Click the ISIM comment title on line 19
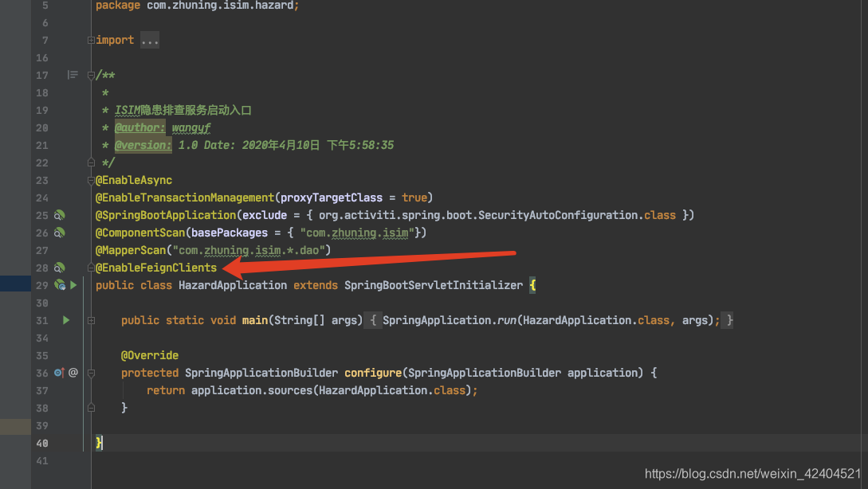868x489 pixels. click(183, 111)
